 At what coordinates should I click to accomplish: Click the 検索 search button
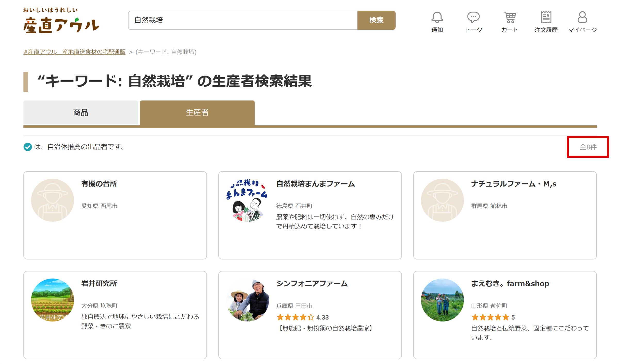(376, 20)
